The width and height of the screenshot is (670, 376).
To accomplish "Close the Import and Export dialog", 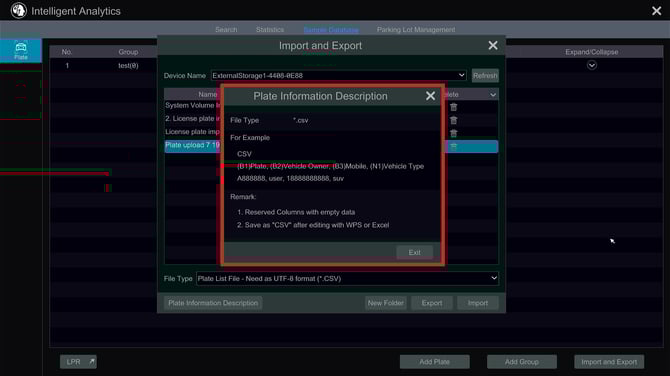I will [x=493, y=45].
